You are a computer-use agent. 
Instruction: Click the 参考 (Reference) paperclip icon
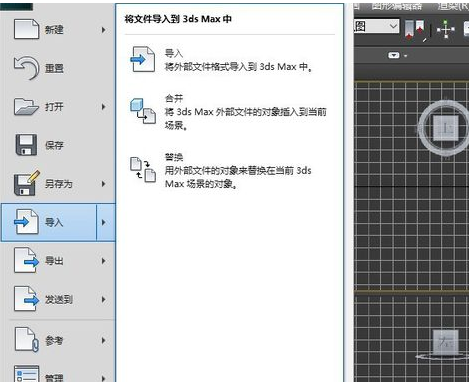pos(26,339)
